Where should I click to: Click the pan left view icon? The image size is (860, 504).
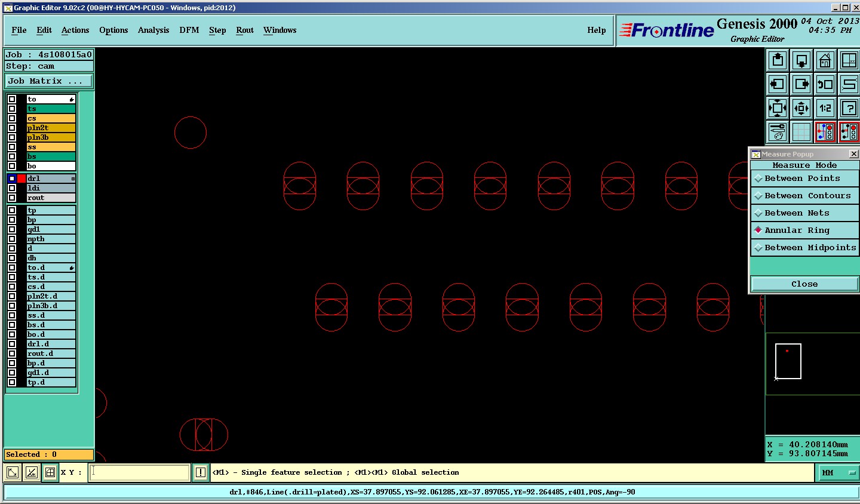(778, 84)
